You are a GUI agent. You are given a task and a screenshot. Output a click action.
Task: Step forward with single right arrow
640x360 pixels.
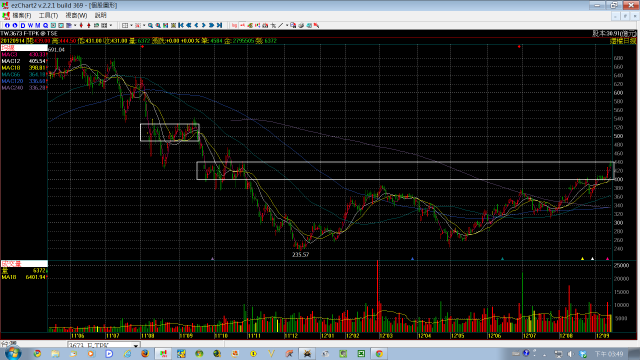point(204,25)
